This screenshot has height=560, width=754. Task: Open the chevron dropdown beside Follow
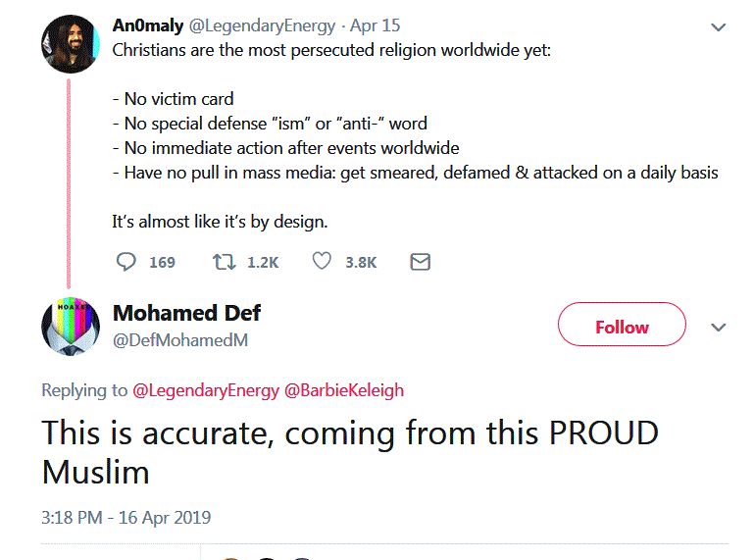click(718, 327)
